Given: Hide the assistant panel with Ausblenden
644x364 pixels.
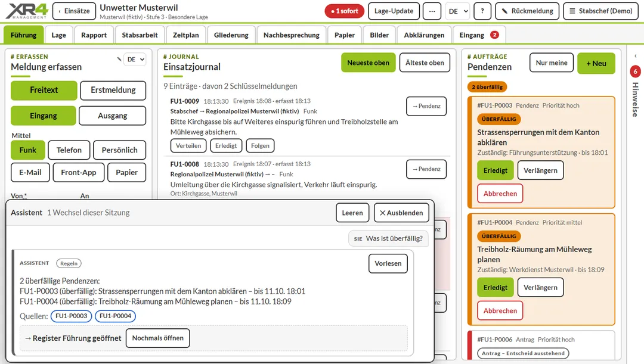Looking at the screenshot, I should (x=401, y=213).
